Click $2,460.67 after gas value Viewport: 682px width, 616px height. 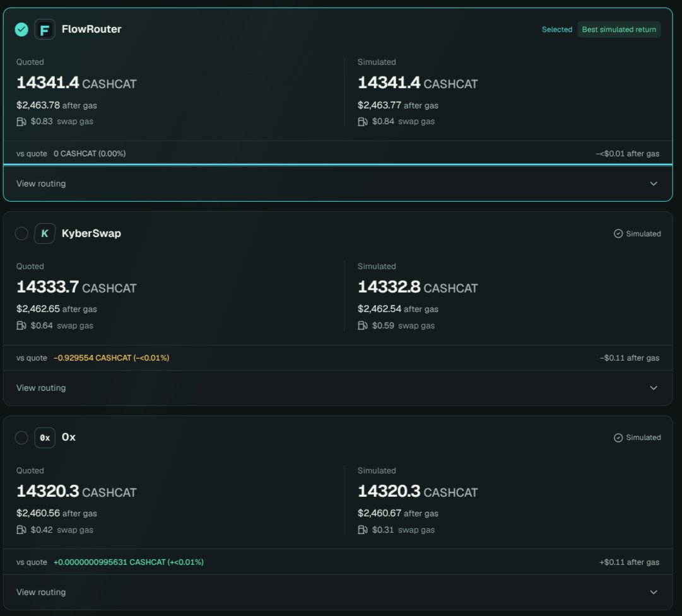coord(398,513)
